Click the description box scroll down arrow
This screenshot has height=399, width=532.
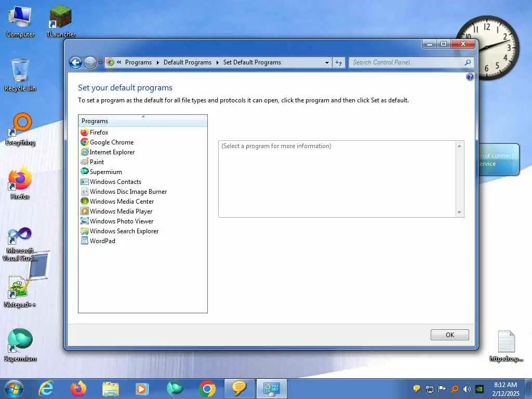pyautogui.click(x=459, y=212)
